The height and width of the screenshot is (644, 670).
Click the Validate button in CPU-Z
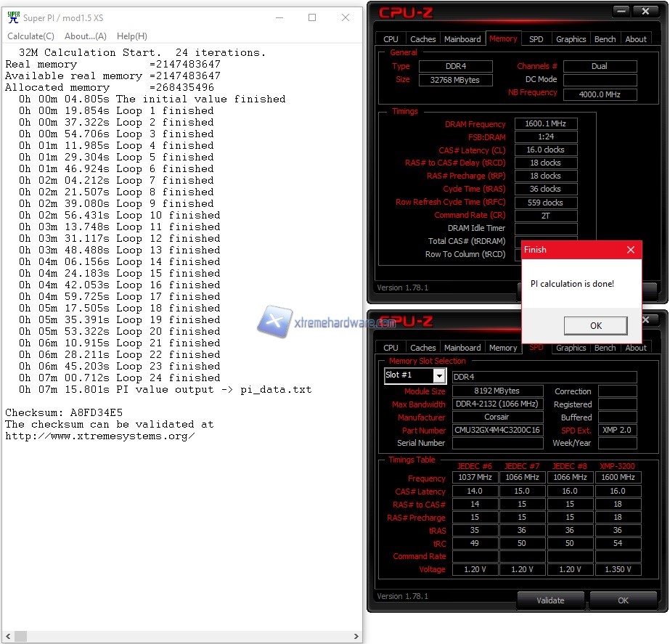click(550, 600)
